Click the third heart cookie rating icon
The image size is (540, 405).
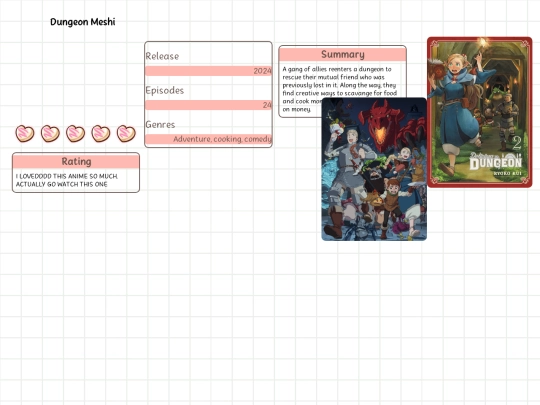[75, 133]
